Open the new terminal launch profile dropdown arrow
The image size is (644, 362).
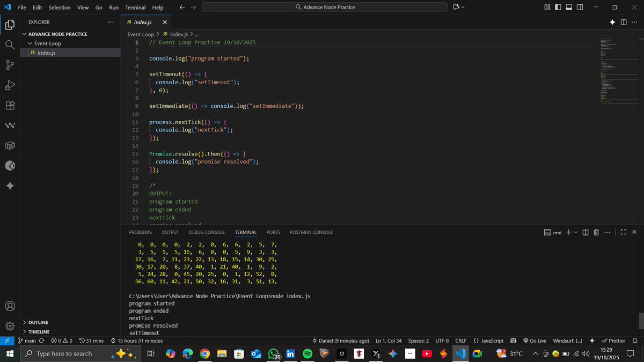(576, 232)
